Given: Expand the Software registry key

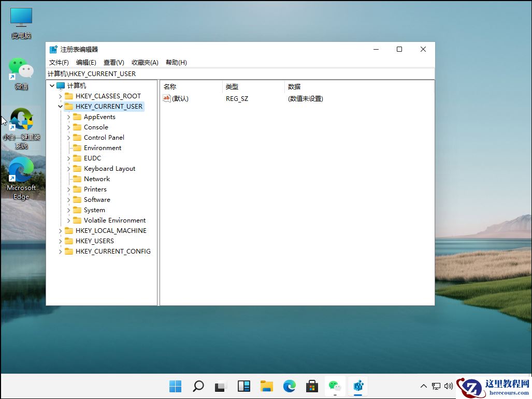Looking at the screenshot, I should click(68, 199).
